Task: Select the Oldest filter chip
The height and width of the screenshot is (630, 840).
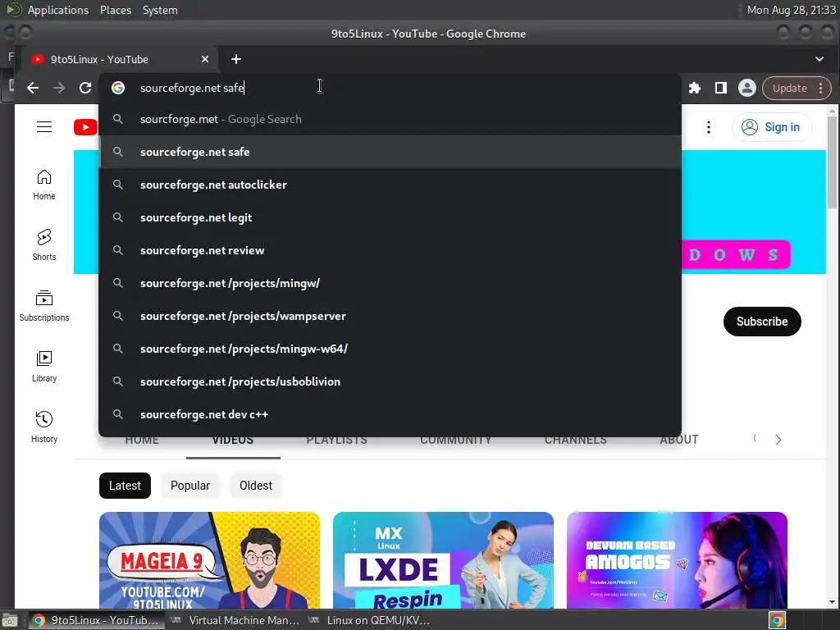Action: 256,486
